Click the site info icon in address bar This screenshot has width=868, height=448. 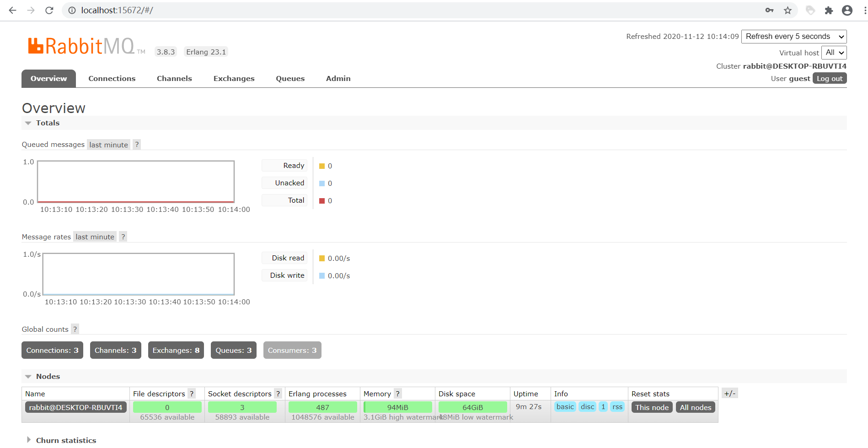coord(72,10)
